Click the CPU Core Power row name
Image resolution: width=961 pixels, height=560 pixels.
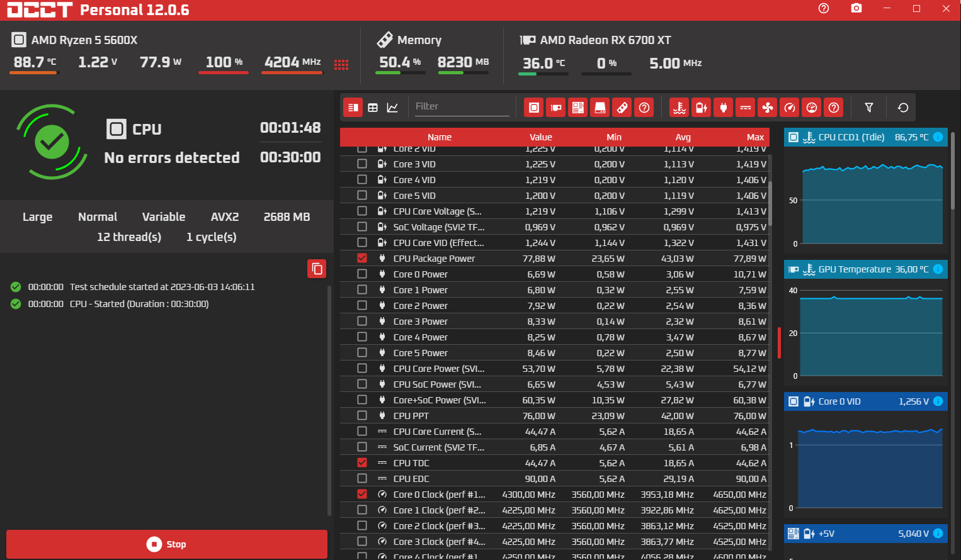click(439, 369)
